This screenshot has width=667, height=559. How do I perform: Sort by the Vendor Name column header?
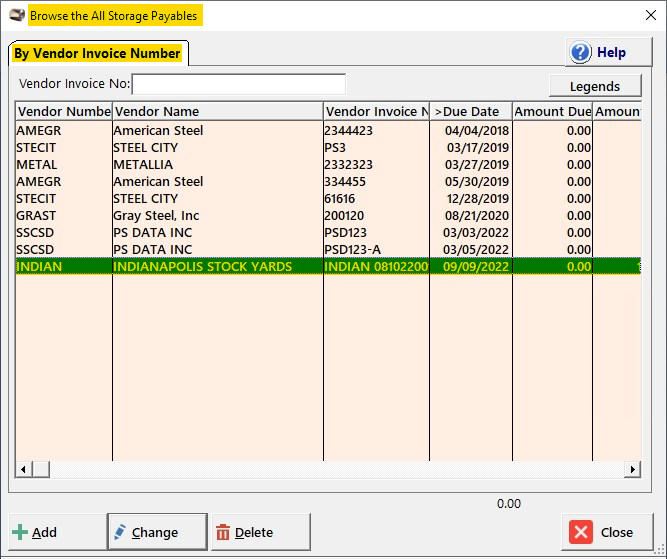(x=218, y=111)
